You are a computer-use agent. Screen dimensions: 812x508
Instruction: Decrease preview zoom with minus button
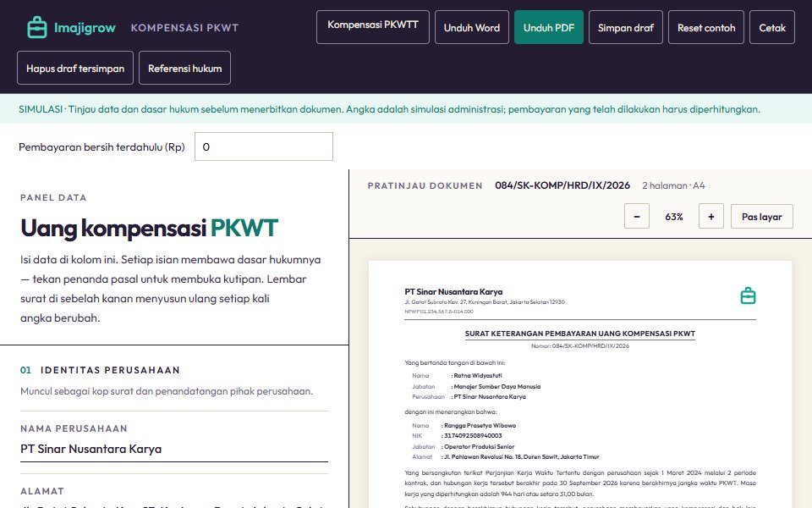pos(637,217)
